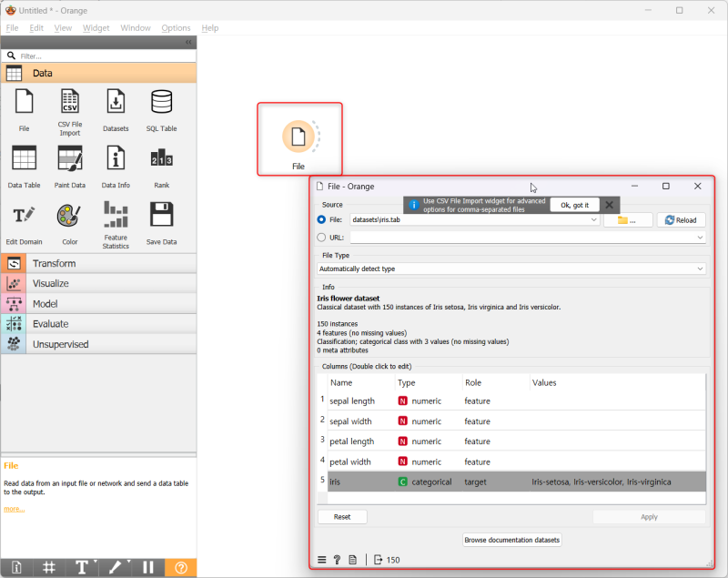Add the Feature Statistics widget
This screenshot has width=728, height=578.
point(116,225)
